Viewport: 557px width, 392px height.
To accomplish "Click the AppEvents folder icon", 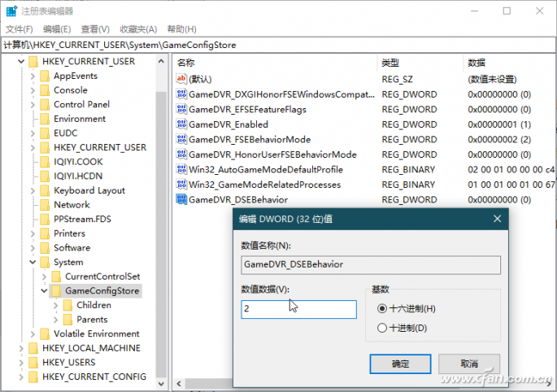I will tap(45, 76).
